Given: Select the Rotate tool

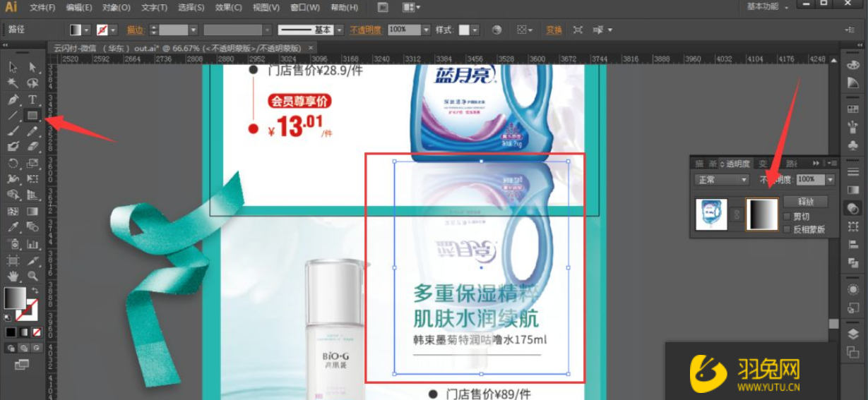Looking at the screenshot, I should coord(13,163).
